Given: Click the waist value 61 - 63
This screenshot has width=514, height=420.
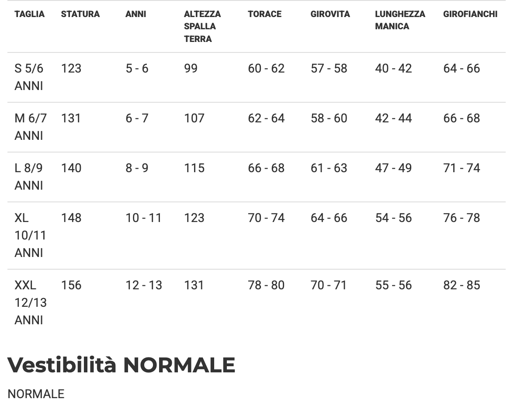Looking at the screenshot, I should click(x=329, y=168).
